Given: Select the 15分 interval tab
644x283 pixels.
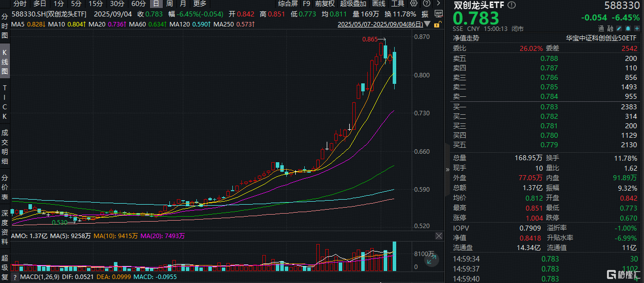Looking at the screenshot, I should [x=95, y=3].
